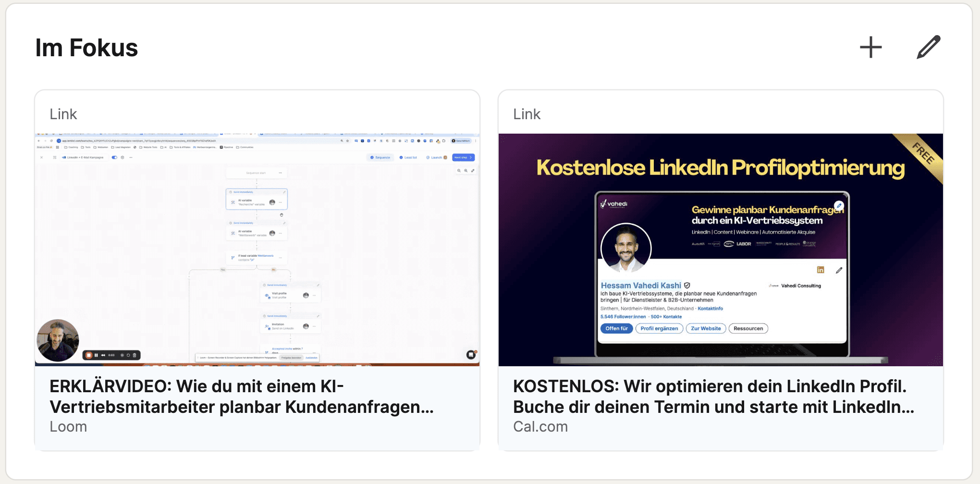Click the Im Fokus section heading

tap(86, 48)
